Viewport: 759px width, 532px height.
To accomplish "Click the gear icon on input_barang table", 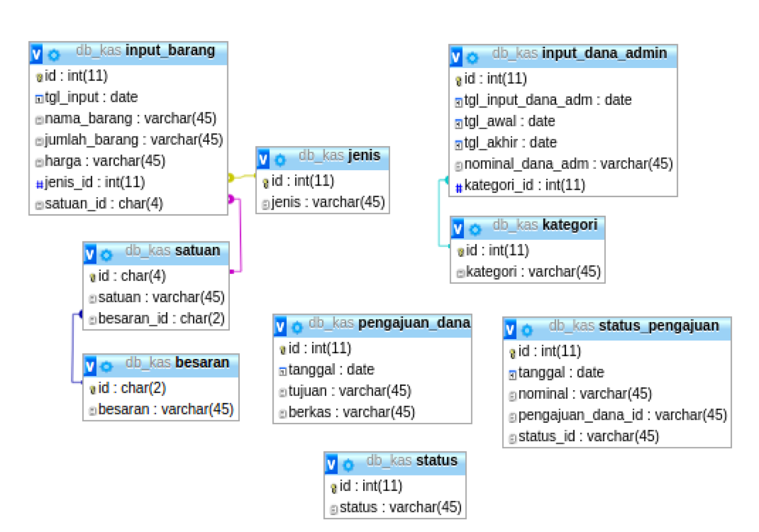I will 54,55.
